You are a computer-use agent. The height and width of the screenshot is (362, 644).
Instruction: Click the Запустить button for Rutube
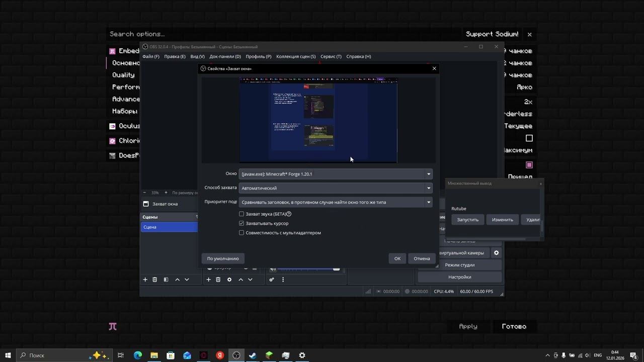pos(467,220)
